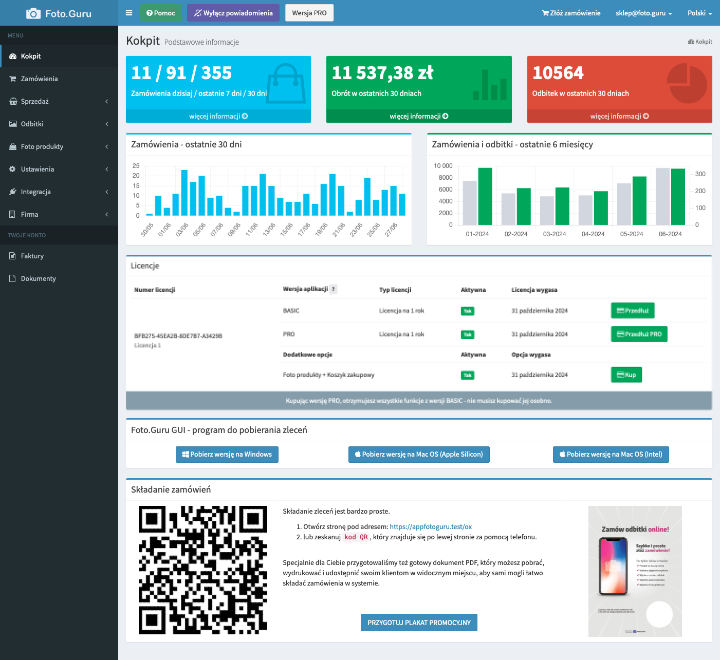Click the Odbitki picture icon in sidebar

[12, 124]
